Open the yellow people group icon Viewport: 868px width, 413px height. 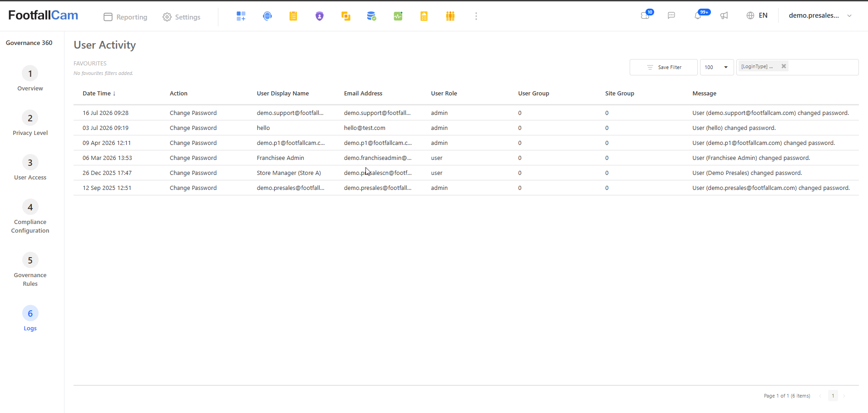point(450,16)
